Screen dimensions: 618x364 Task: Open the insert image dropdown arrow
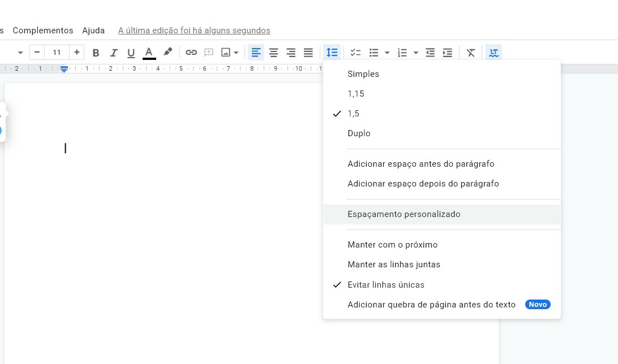coord(236,53)
